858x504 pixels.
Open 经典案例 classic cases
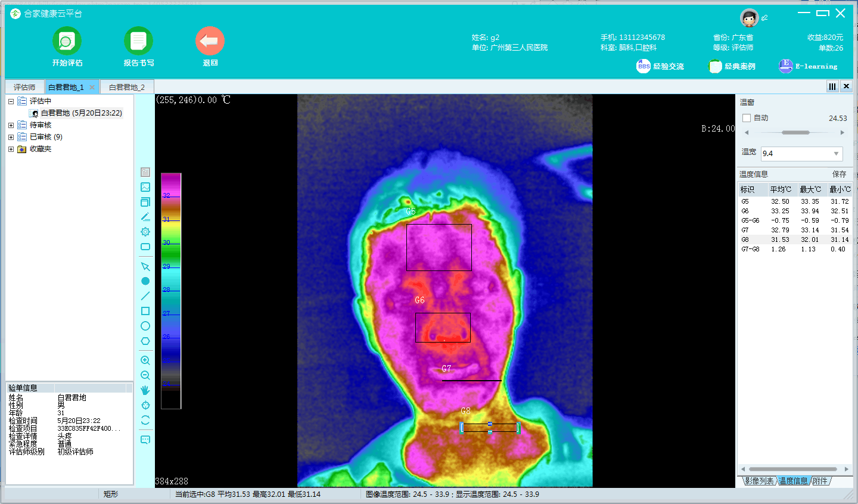pos(732,66)
